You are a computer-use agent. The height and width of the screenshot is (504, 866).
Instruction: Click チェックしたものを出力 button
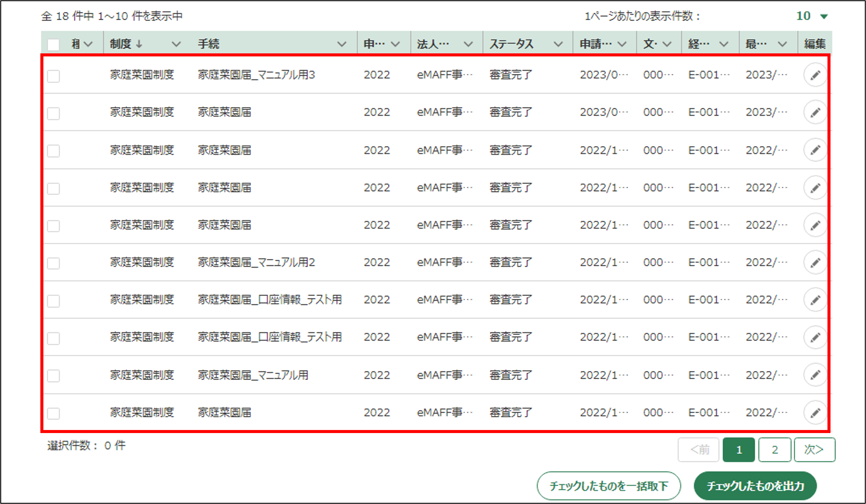click(755, 486)
